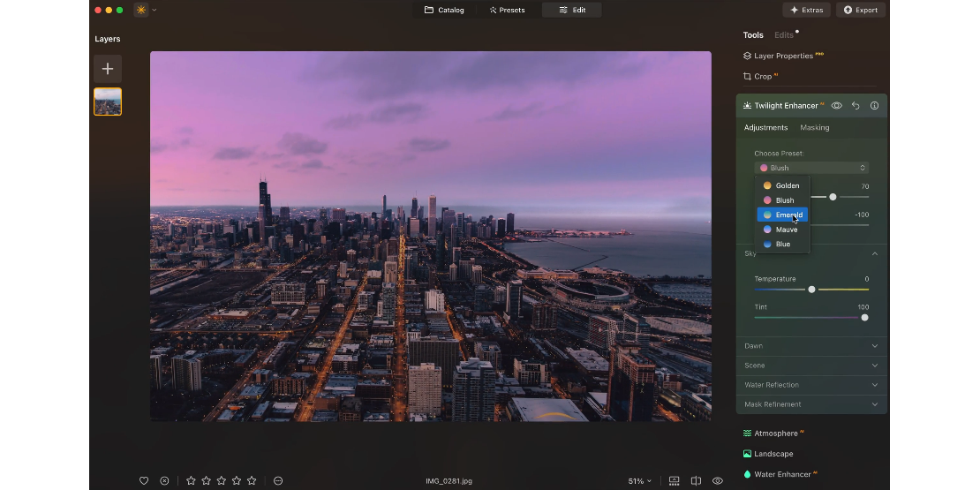Open the Atmosphere tool
The width and height of the screenshot is (980, 490).
775,433
